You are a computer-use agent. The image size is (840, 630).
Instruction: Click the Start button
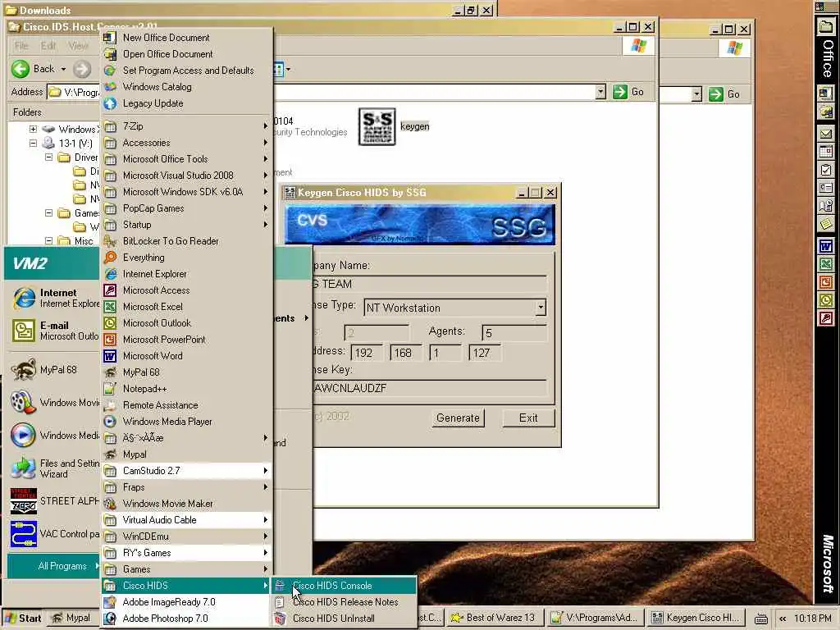[x=23, y=619]
